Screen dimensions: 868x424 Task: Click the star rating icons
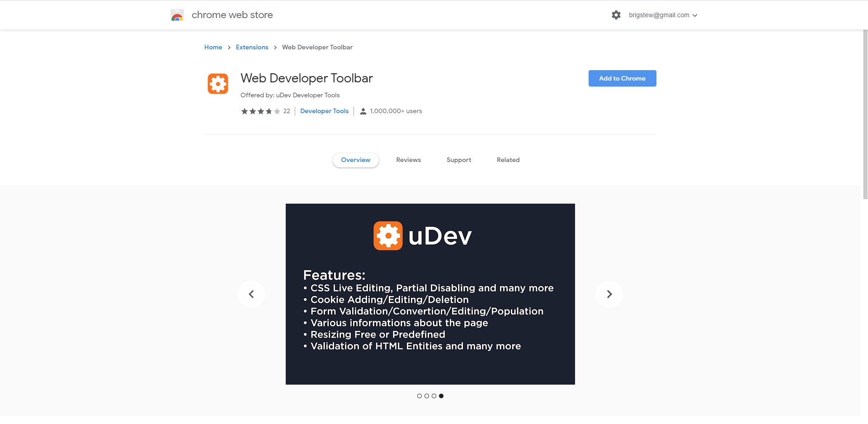pyautogui.click(x=261, y=111)
